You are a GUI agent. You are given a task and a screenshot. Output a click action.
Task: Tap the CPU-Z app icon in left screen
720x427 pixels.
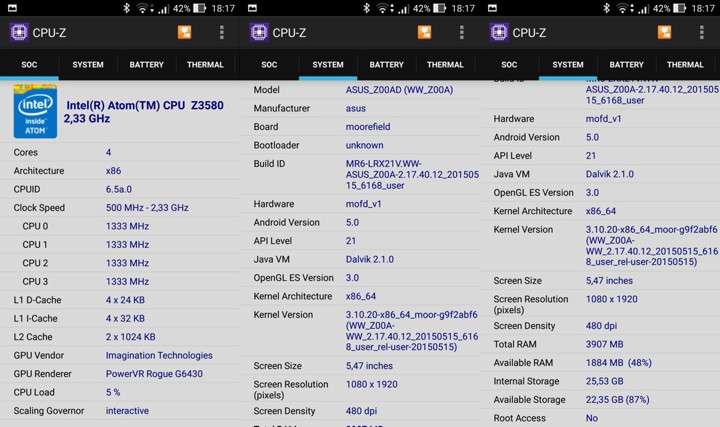pyautogui.click(x=19, y=33)
